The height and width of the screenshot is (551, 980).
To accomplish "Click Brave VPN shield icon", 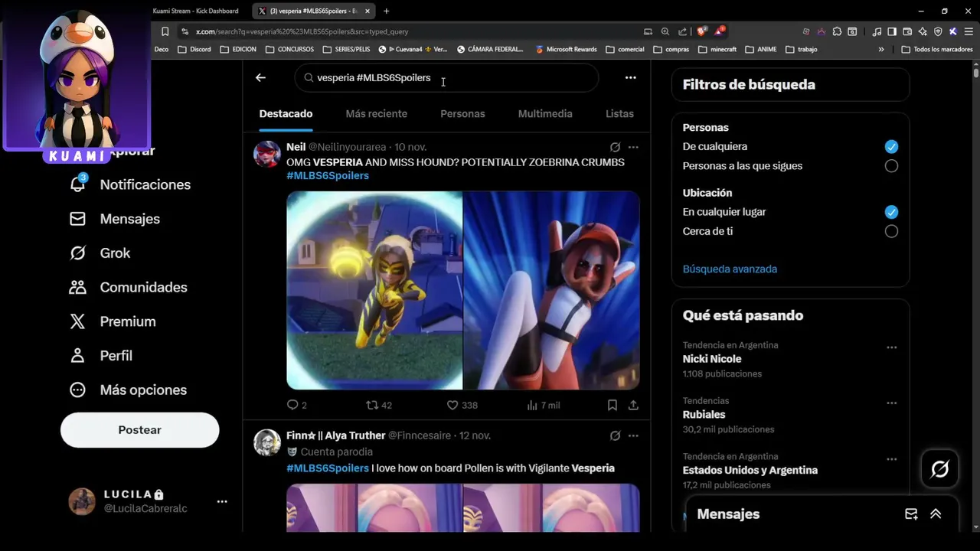I will (938, 31).
